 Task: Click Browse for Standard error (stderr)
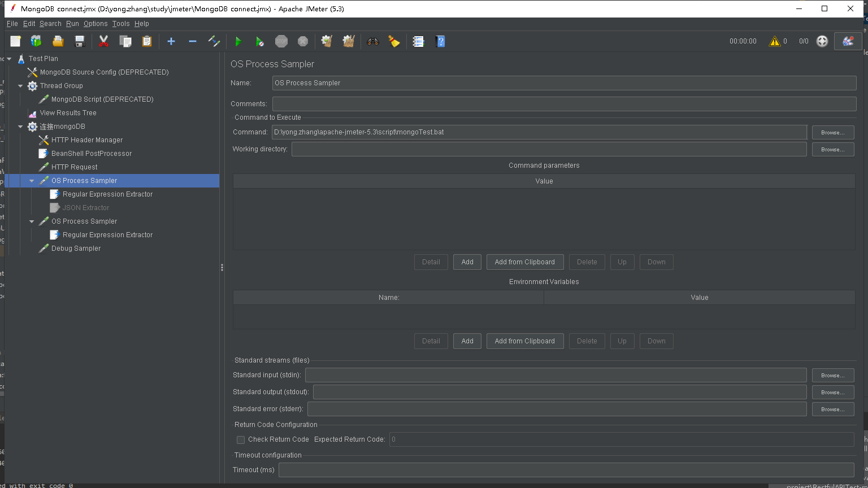click(x=833, y=409)
